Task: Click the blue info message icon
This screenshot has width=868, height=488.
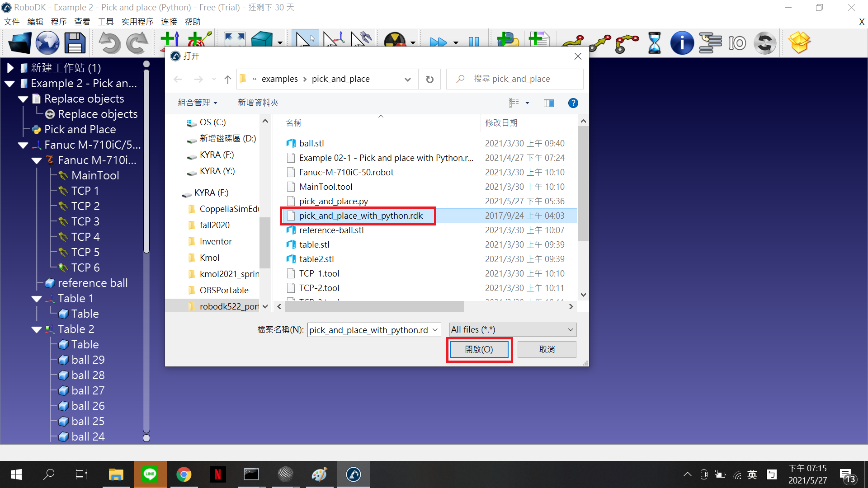Action: [682, 43]
